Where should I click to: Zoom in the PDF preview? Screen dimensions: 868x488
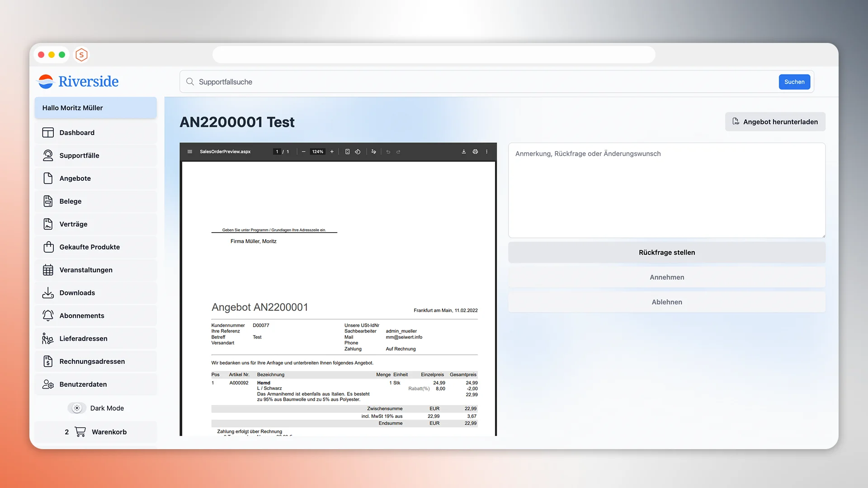click(x=332, y=152)
